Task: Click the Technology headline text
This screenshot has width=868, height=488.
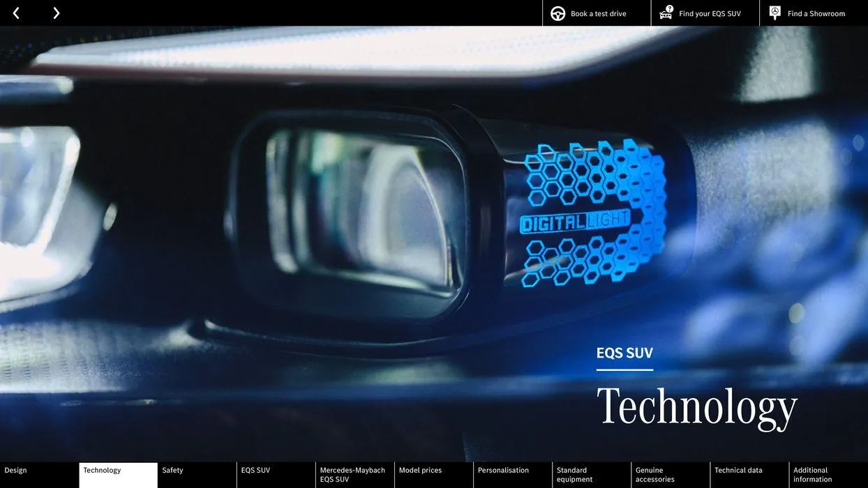Action: (697, 407)
